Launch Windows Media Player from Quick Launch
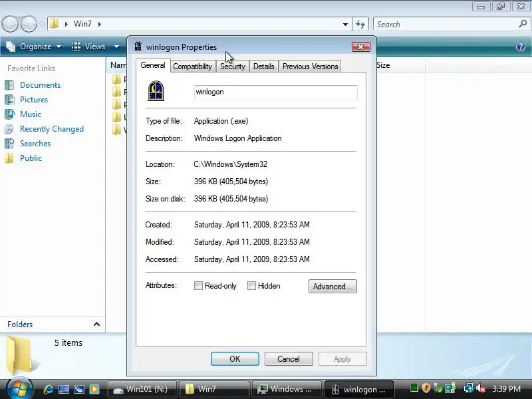 [x=94, y=389]
